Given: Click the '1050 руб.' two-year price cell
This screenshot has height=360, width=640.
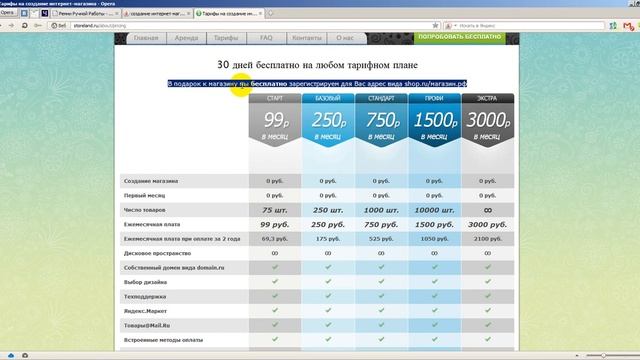Looking at the screenshot, I should tap(434, 239).
